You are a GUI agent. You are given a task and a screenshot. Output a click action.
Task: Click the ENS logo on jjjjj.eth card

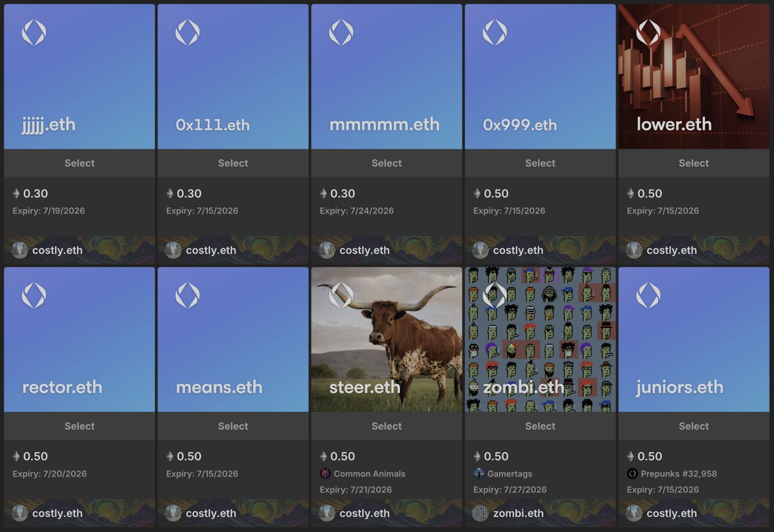34,33
